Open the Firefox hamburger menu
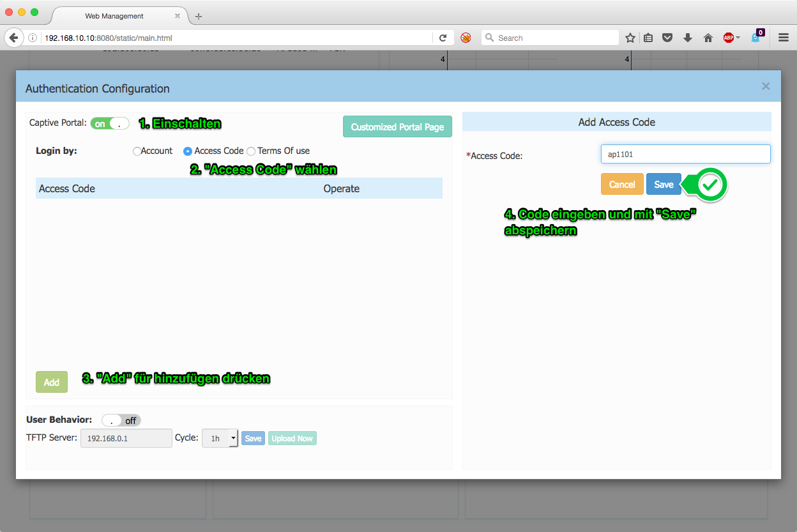The image size is (797, 532). (784, 38)
